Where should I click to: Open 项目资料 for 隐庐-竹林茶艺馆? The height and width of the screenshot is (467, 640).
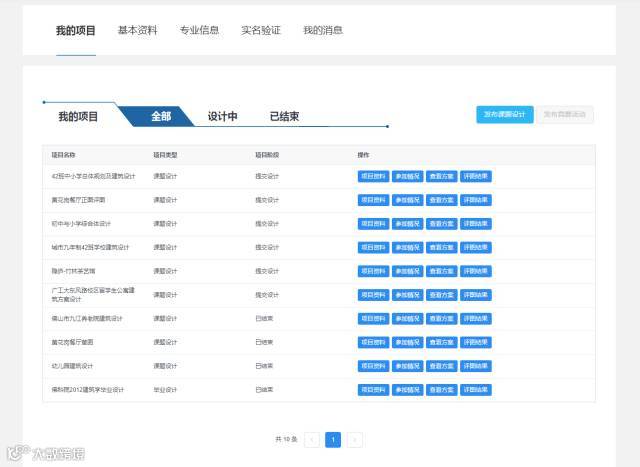(373, 271)
